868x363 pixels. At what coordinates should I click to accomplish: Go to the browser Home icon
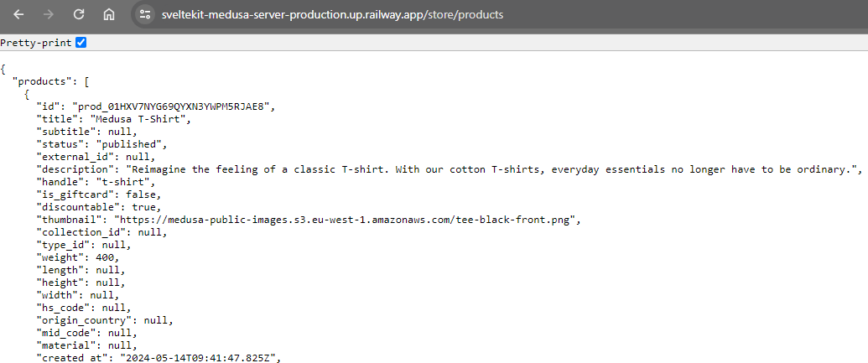point(108,15)
